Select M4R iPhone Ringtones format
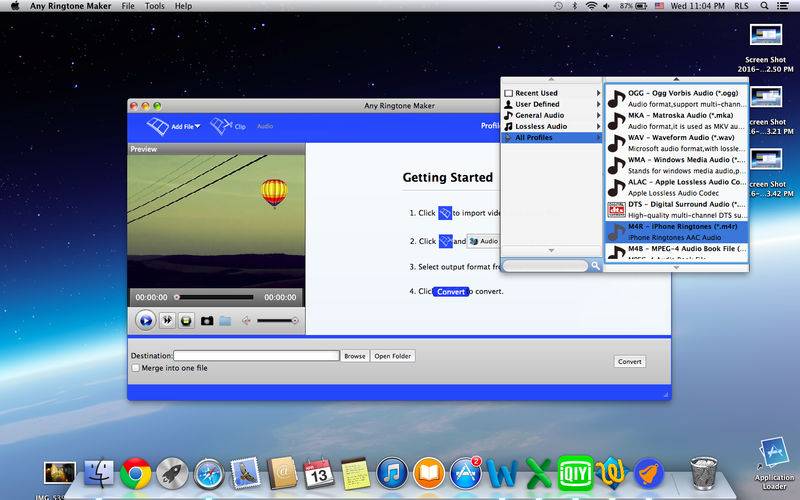 tap(677, 232)
